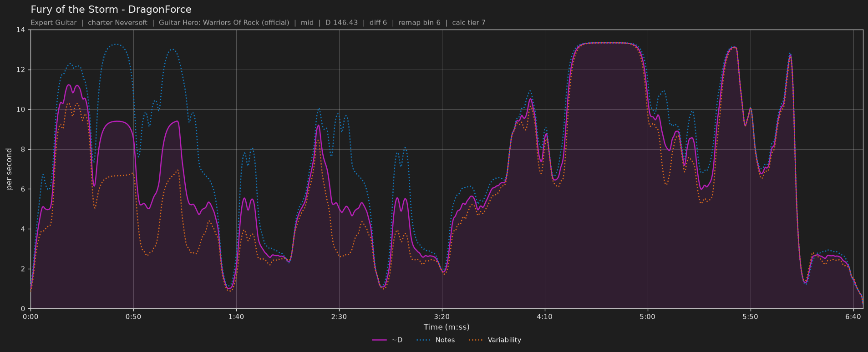This screenshot has width=868, height=352.
Task: Click the y-axis tick label 8
Action: [23, 149]
